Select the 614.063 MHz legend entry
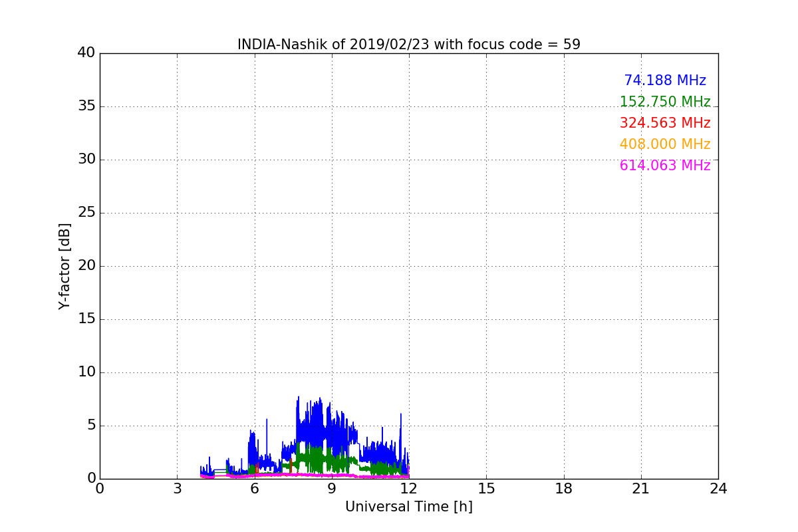 [665, 166]
